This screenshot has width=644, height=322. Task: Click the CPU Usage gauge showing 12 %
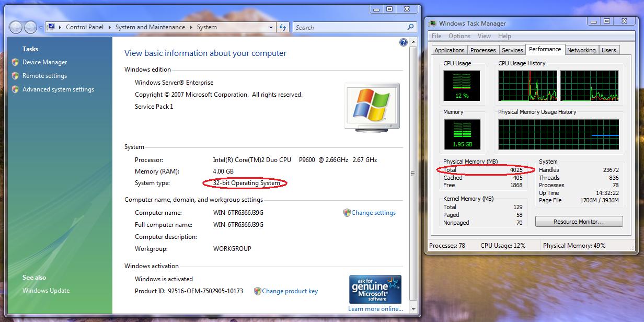(462, 86)
